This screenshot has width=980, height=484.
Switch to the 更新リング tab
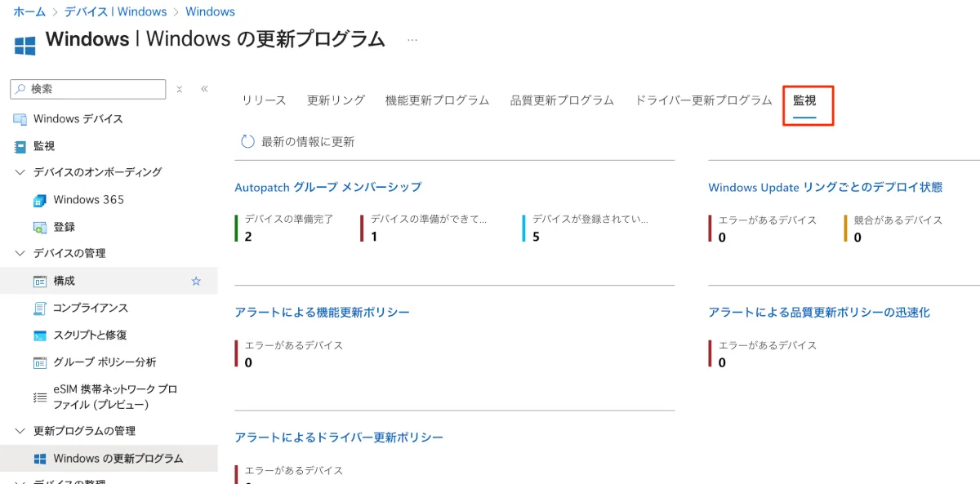coord(336,100)
